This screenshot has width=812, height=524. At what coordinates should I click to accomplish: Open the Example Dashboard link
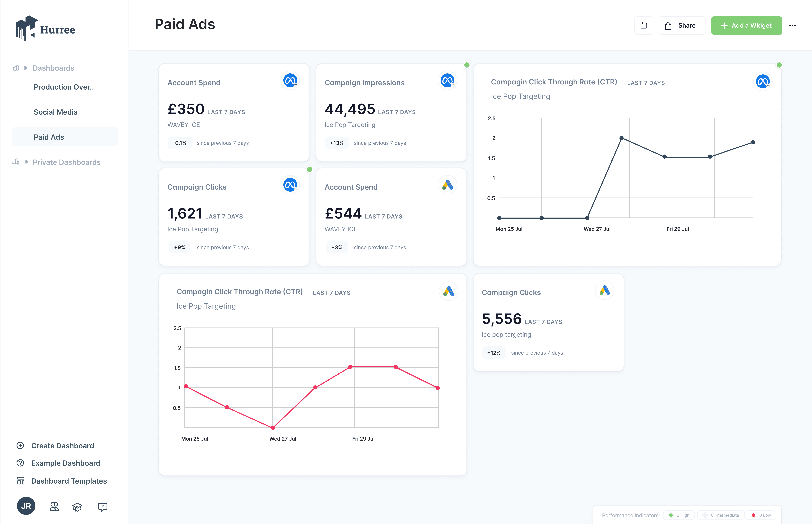tap(66, 463)
